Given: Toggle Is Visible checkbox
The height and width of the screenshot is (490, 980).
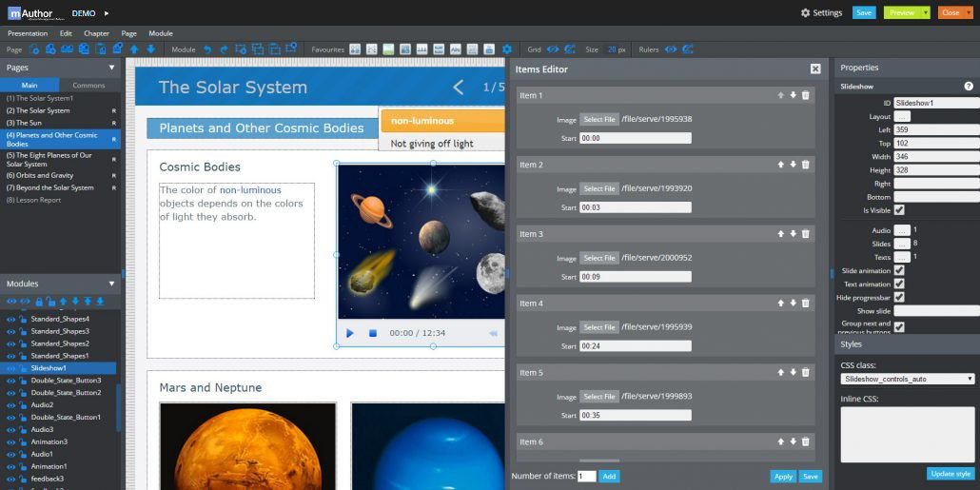Looking at the screenshot, I should [x=899, y=210].
